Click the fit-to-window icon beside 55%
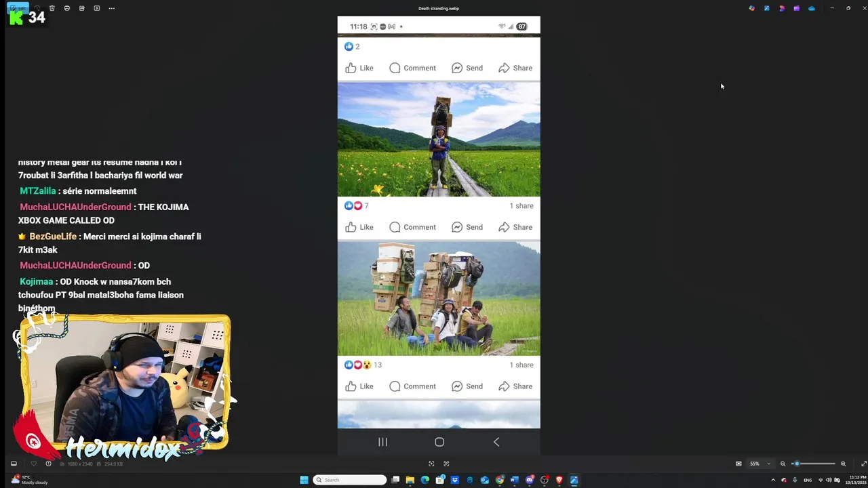Image resolution: width=868 pixels, height=488 pixels. click(738, 464)
